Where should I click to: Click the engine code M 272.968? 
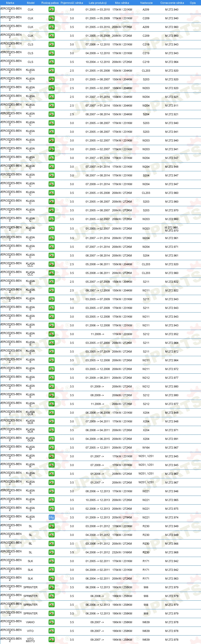172,552
